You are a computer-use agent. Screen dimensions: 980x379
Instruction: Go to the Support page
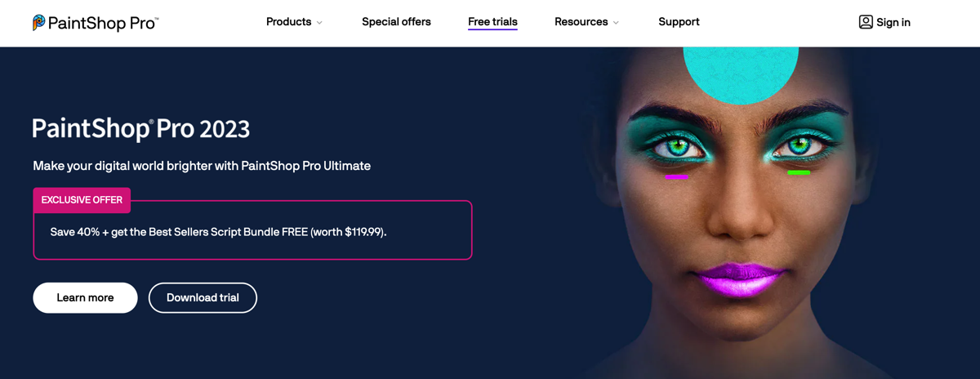679,22
